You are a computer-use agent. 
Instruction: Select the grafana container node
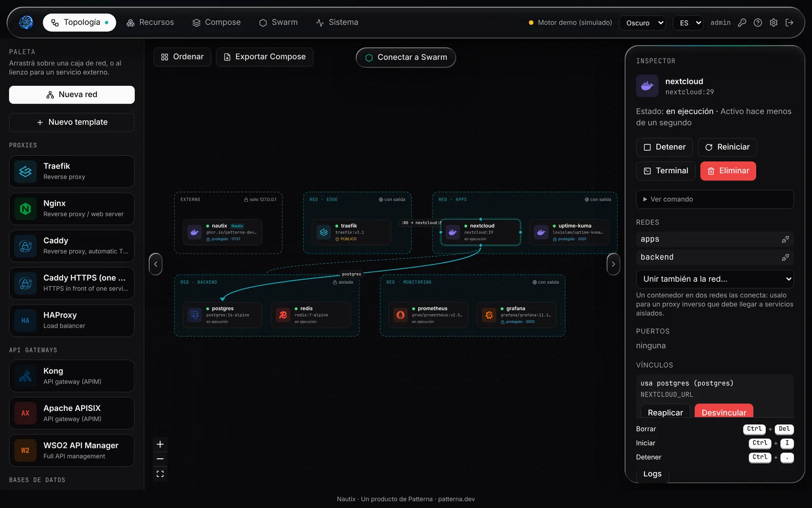click(517, 315)
